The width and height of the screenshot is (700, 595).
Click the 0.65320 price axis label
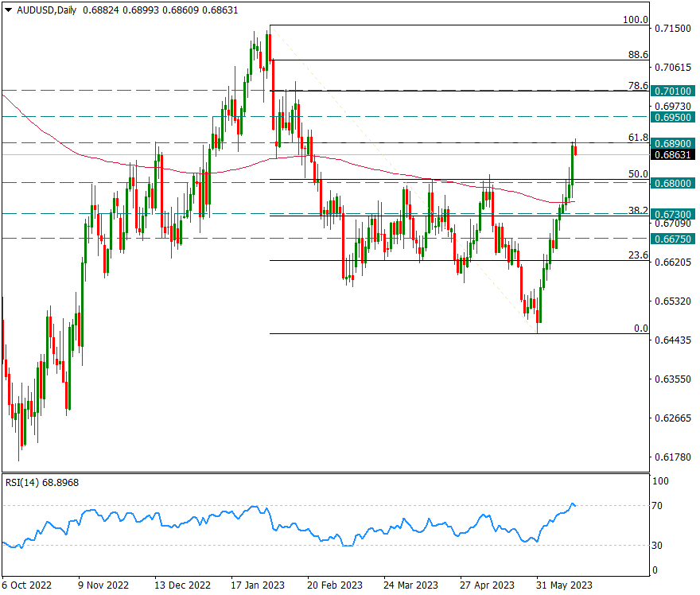(x=673, y=301)
